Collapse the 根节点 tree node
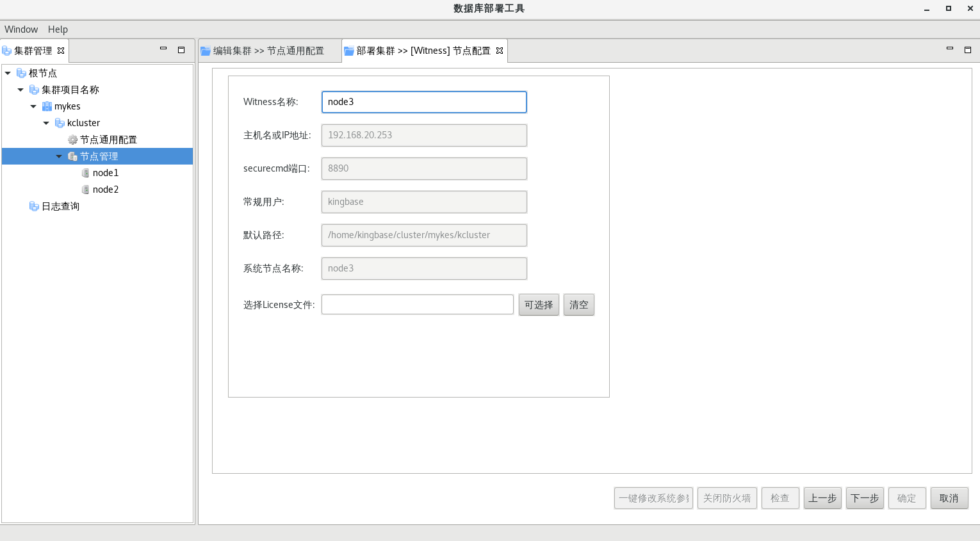The width and height of the screenshot is (980, 541). [8, 73]
